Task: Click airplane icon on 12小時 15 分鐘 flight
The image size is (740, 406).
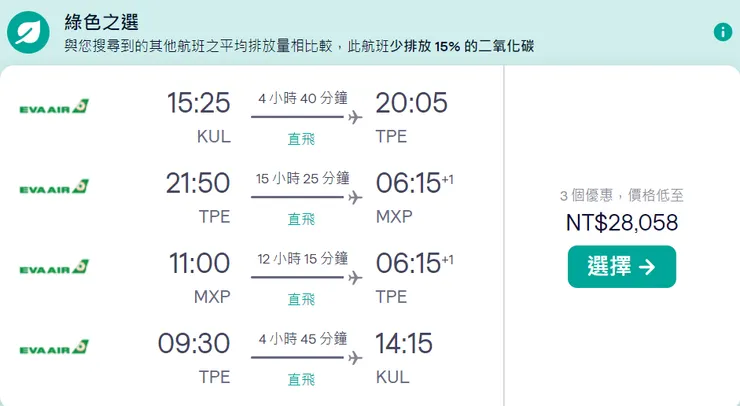Action: (354, 277)
